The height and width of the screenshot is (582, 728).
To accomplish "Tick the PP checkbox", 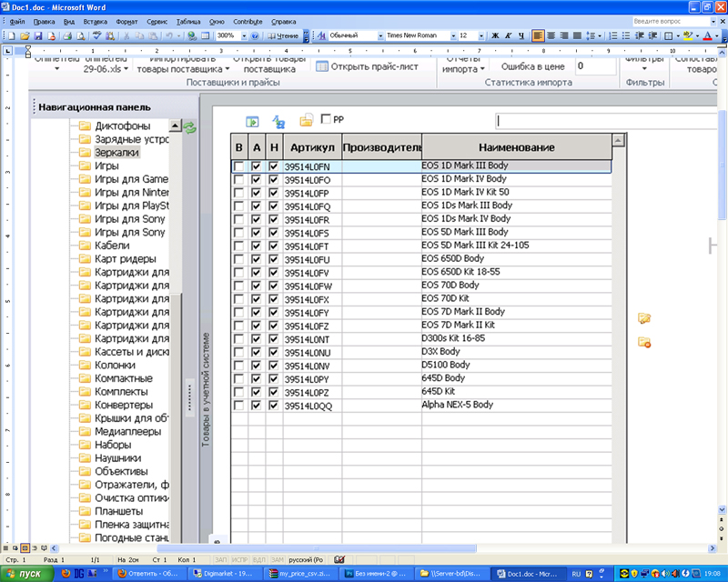I will click(x=326, y=119).
